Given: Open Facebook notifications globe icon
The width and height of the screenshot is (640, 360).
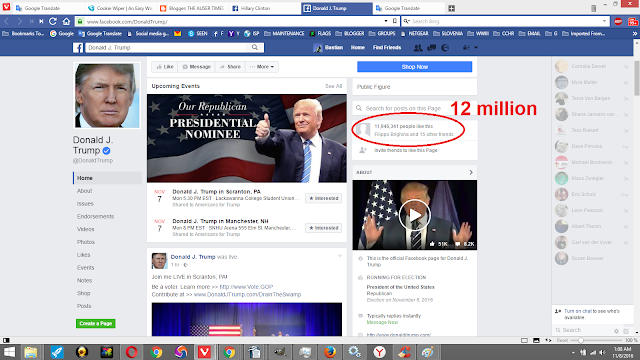Looking at the screenshot, I should (445, 48).
